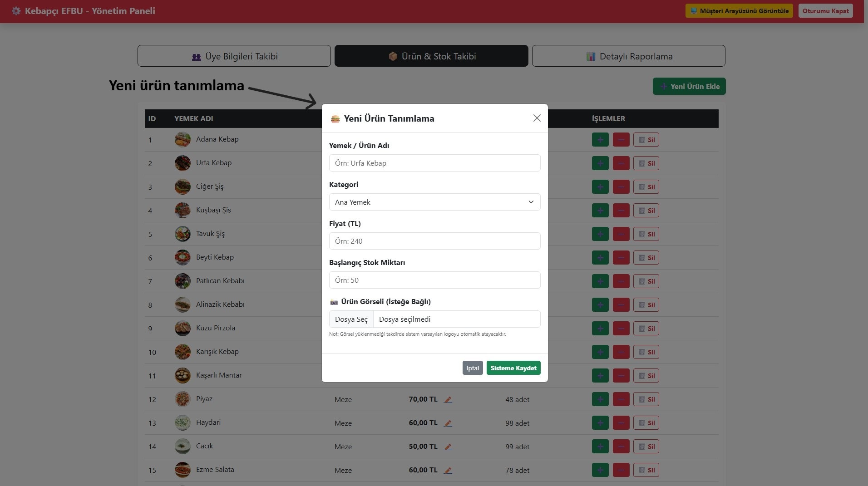
Task: Close the Yeni Ürün Tanımlama dialog
Action: point(537,118)
